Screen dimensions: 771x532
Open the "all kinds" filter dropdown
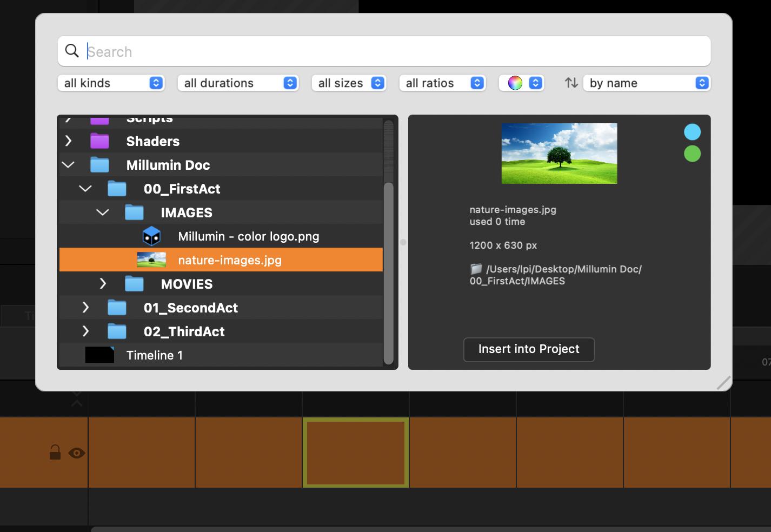(111, 83)
